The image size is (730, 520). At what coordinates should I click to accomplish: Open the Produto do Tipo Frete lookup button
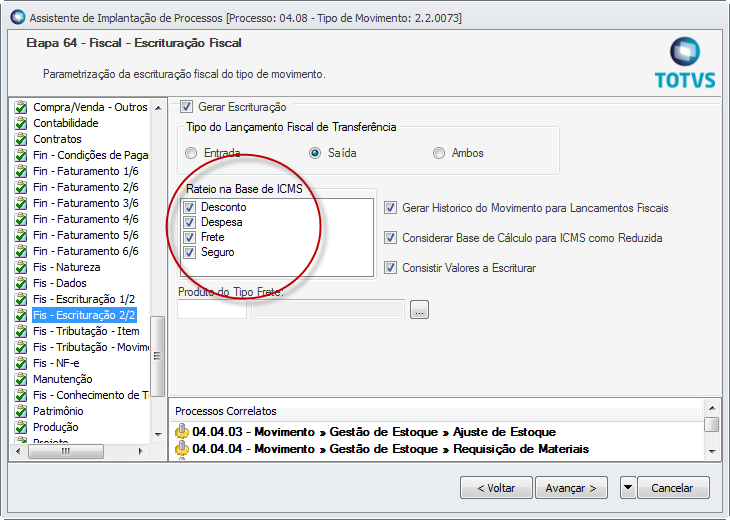419,310
